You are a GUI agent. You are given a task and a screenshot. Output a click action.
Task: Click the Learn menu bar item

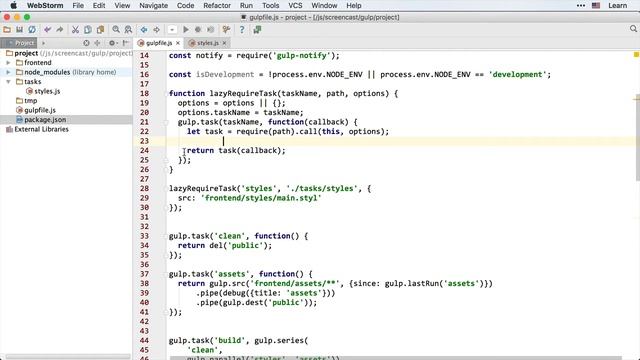click(618, 5)
